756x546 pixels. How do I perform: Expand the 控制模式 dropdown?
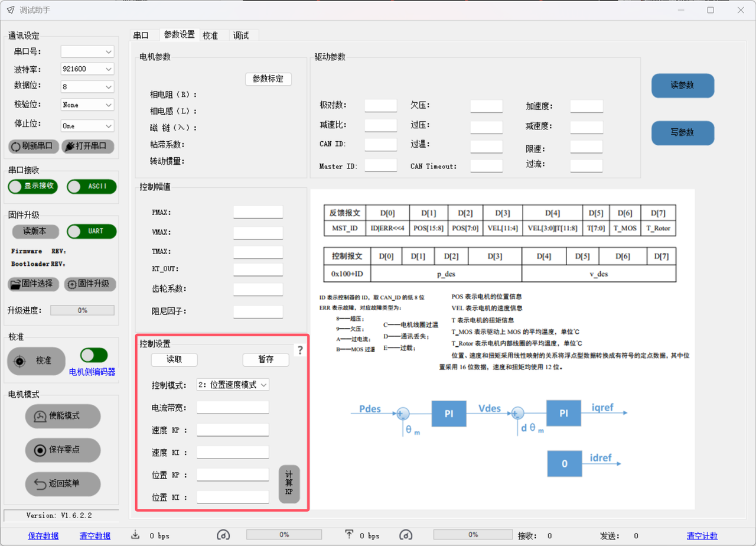click(x=233, y=385)
